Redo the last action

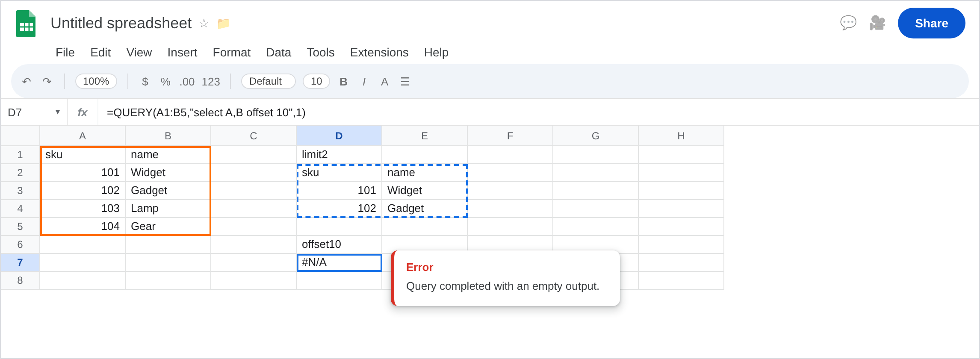[47, 81]
